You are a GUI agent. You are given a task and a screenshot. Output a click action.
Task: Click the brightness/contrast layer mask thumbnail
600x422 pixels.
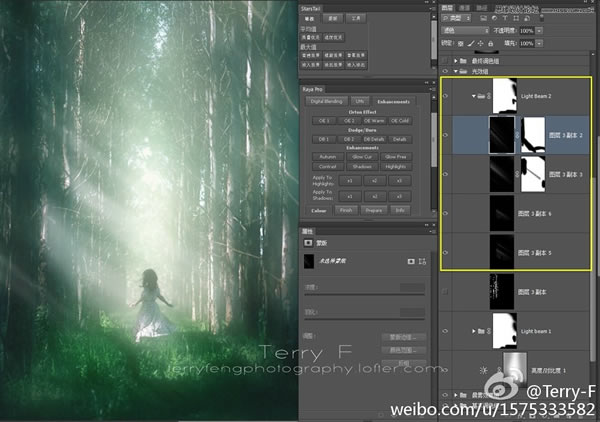tap(515, 370)
